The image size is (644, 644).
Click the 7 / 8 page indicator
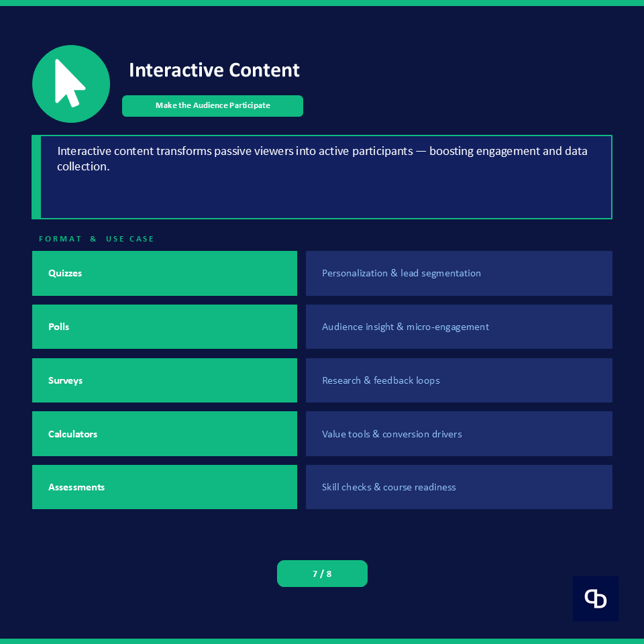322,574
